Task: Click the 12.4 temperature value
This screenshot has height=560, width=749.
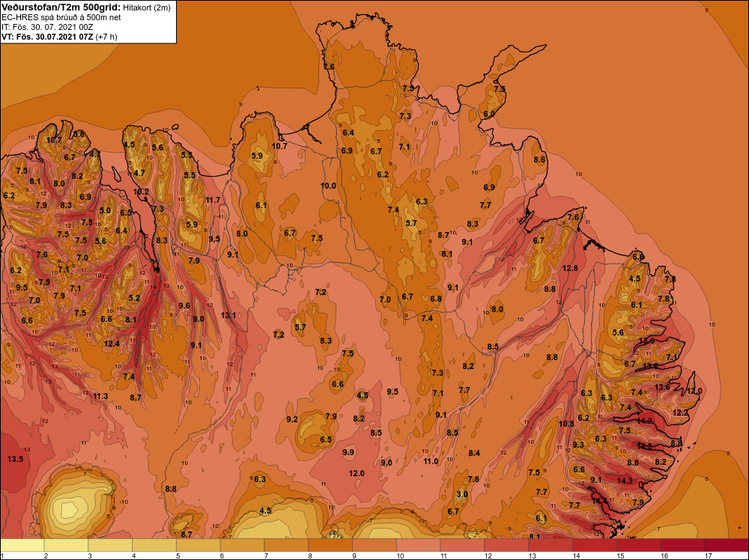Action: tap(112, 344)
